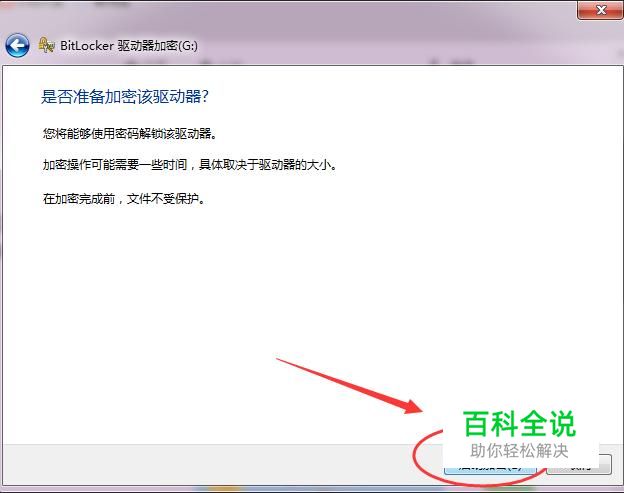
Task: Click the blue default button partly covered by the watermark
Action: point(490,466)
